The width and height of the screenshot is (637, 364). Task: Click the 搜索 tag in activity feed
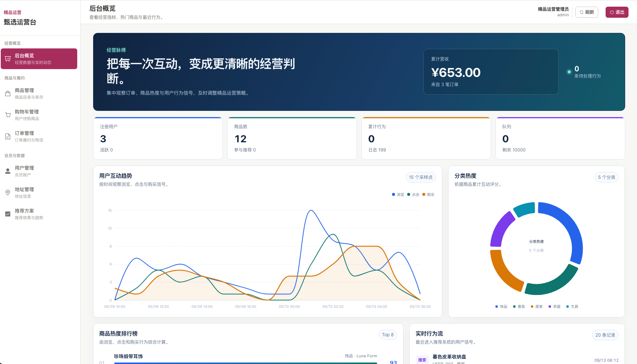click(422, 360)
